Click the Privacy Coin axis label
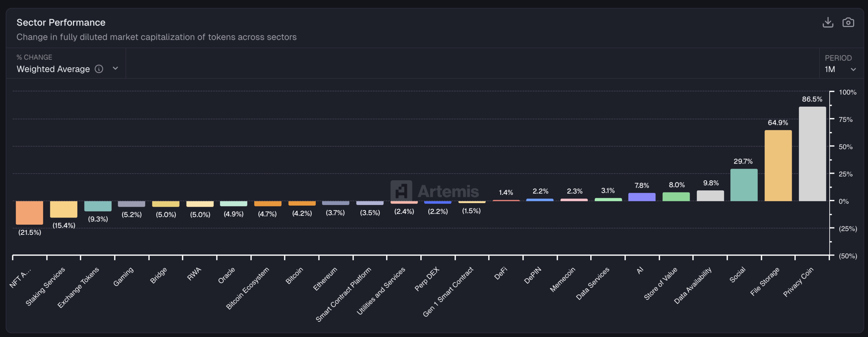Viewport: 868px width, 337px height. click(x=798, y=282)
